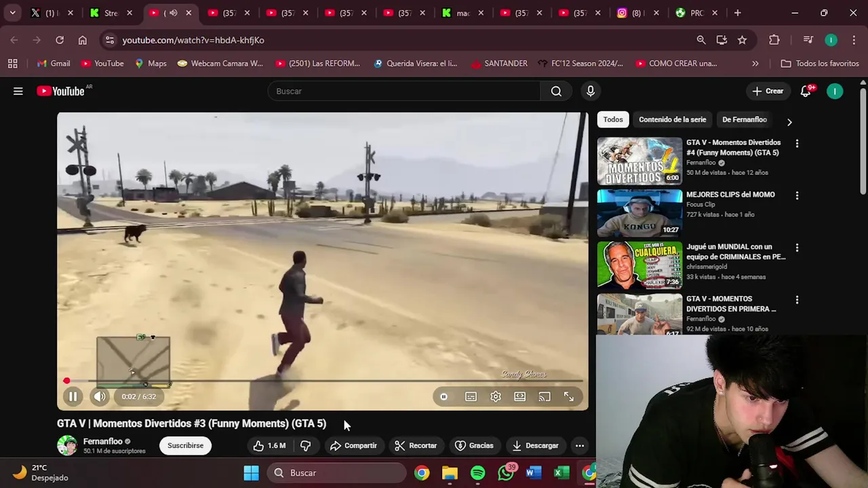Open video player settings gear
The image size is (868, 488).
496,396
